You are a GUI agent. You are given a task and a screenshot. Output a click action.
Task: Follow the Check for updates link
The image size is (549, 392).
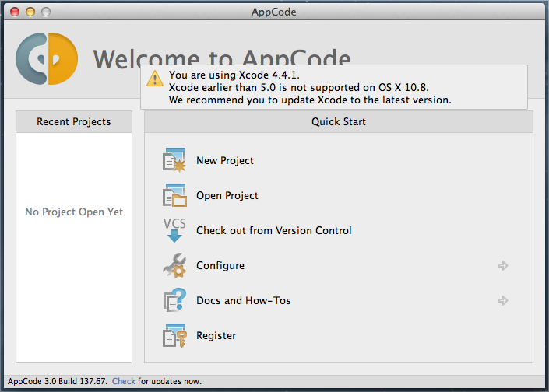pyautogui.click(x=124, y=381)
